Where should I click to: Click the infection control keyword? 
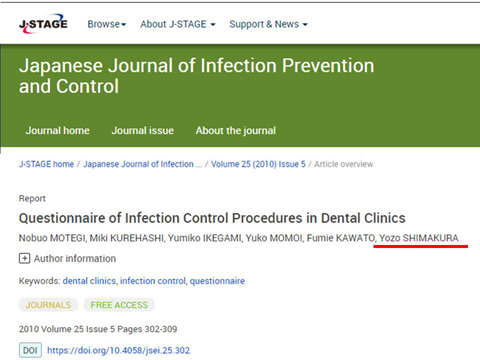click(153, 281)
